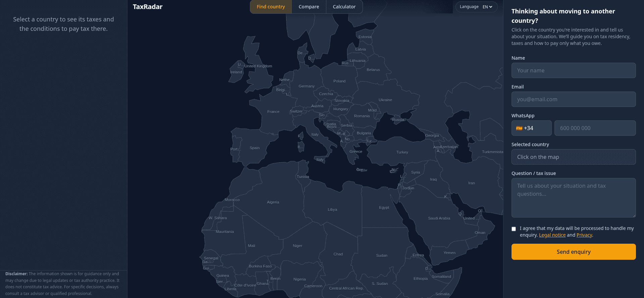644x298 pixels.
Task: Select Tunisia on the map
Action: pos(303,177)
